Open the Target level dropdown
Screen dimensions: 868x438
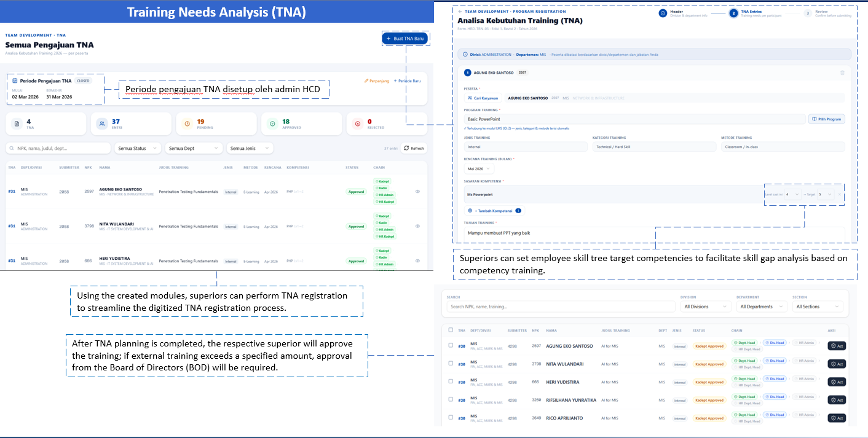point(825,194)
